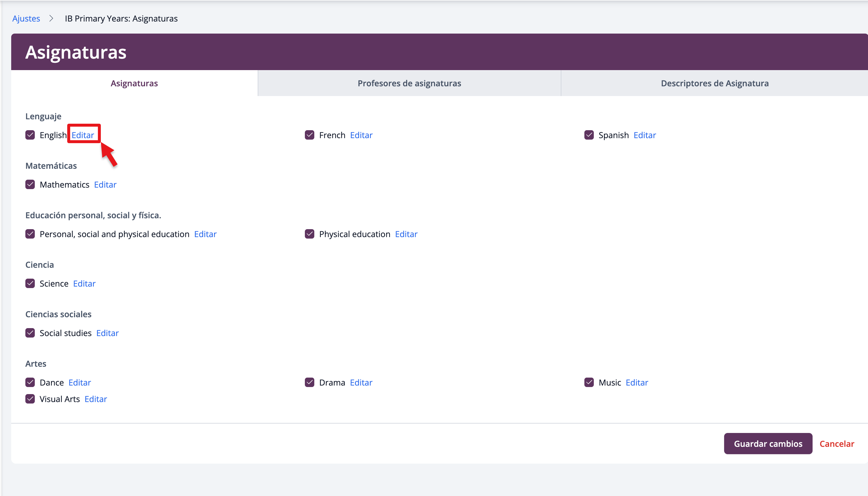This screenshot has width=868, height=496.
Task: Open Editar for Personal, social and physical education
Action: (x=205, y=234)
